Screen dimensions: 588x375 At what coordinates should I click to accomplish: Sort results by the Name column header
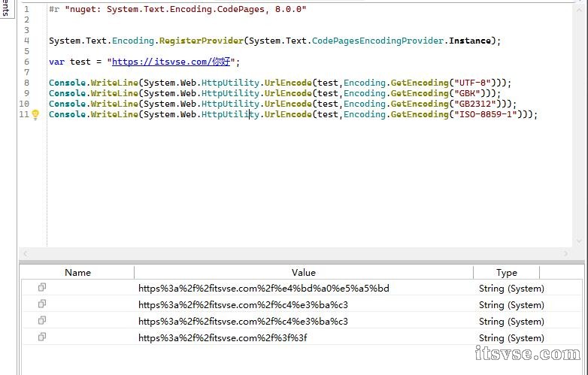coord(77,272)
